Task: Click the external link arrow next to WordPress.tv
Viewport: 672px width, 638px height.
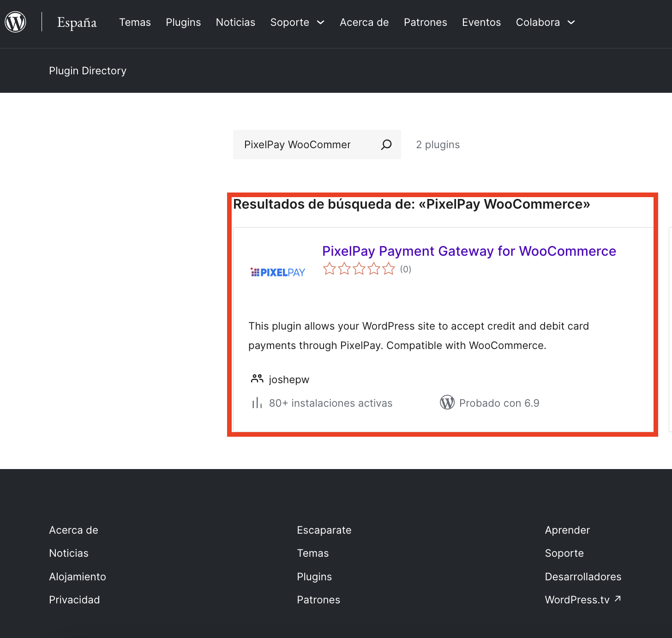Action: pos(617,598)
